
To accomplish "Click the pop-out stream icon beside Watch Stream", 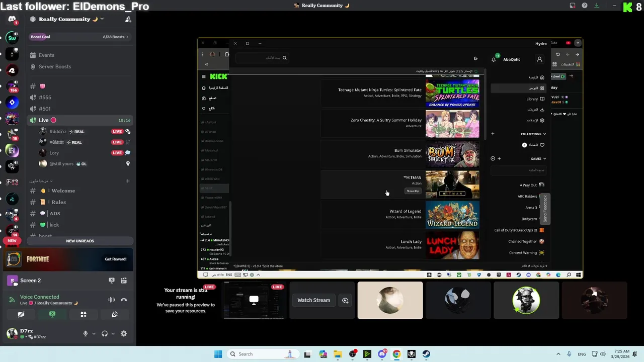I will pyautogui.click(x=345, y=300).
